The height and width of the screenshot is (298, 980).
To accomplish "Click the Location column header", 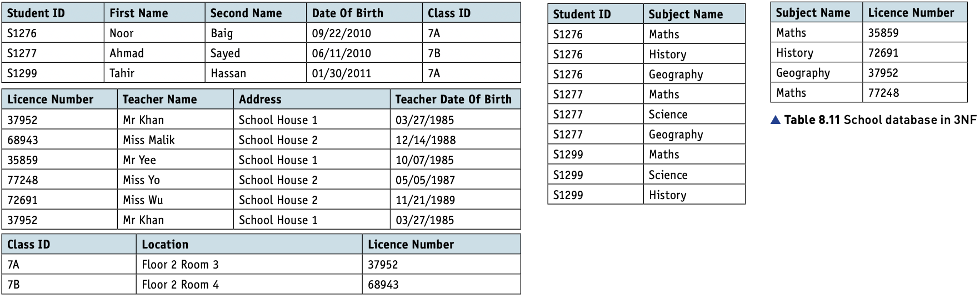I will coord(249,244).
